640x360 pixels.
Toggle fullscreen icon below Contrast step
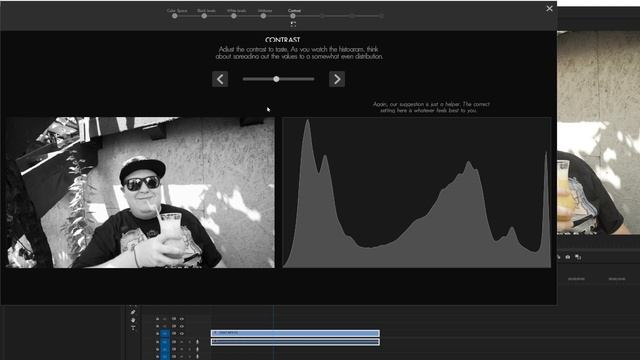(293, 24)
